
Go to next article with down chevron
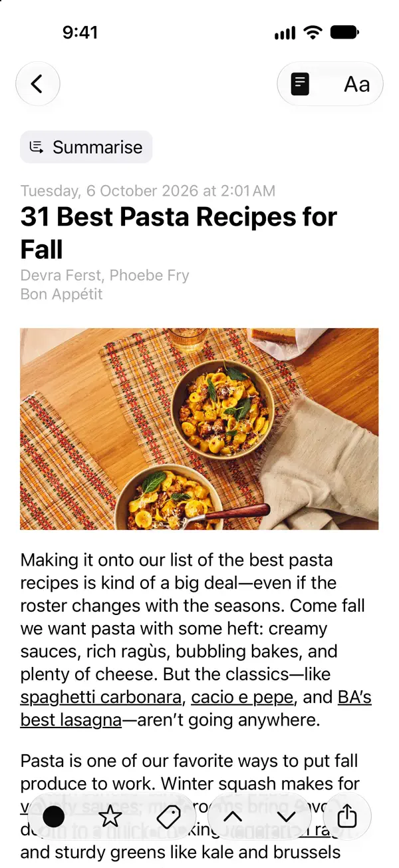tap(287, 815)
